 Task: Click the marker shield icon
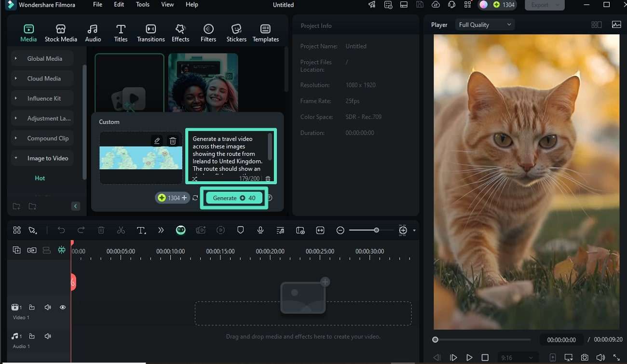[x=241, y=230]
